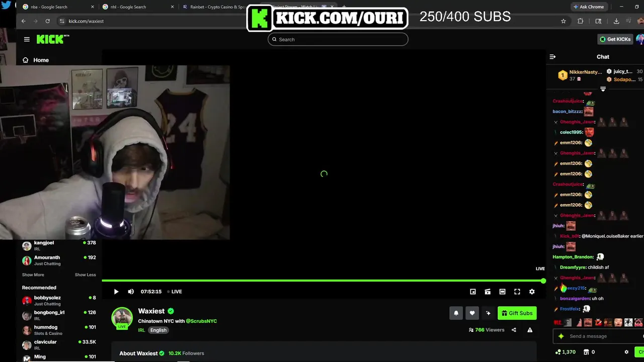Go back in Chrome browser
This screenshot has width=644, height=362.
(x=23, y=21)
